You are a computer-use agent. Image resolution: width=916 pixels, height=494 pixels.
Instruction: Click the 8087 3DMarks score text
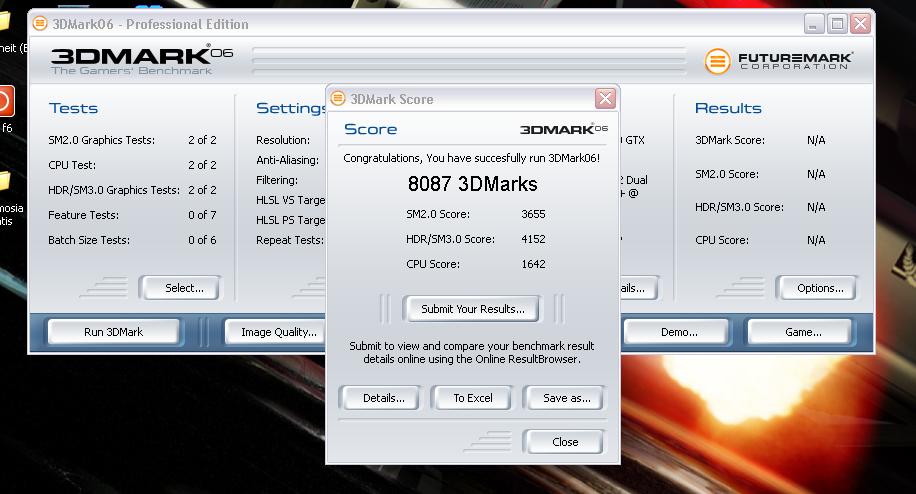pyautogui.click(x=472, y=184)
